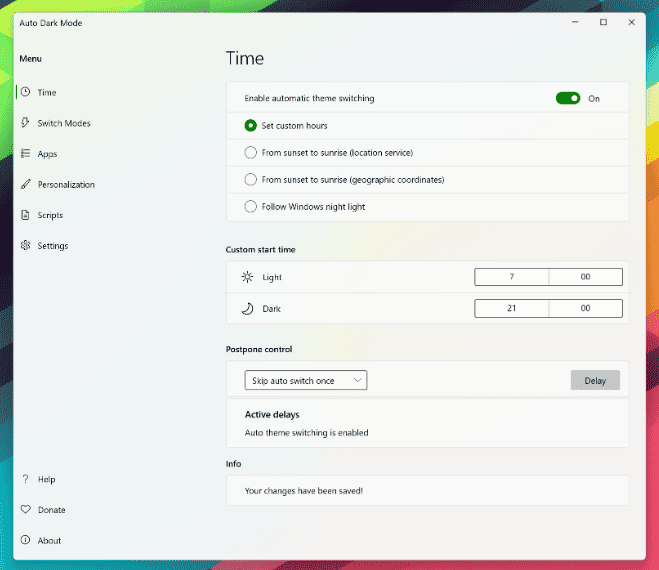Click the Help question mark icon

click(25, 479)
